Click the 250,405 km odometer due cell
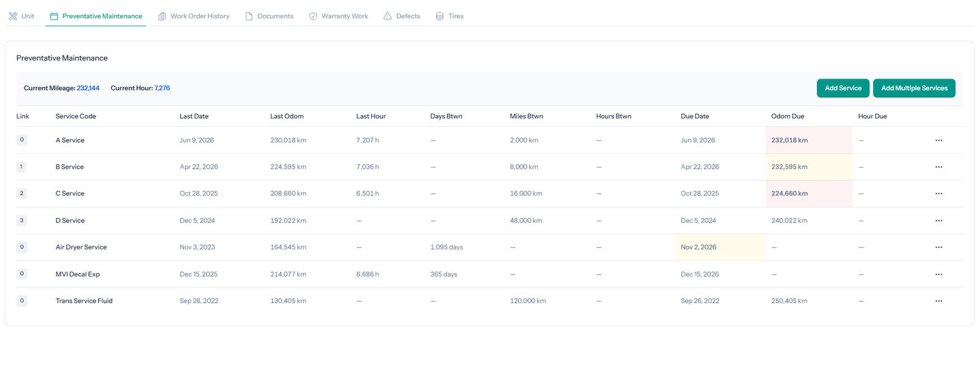980x385 pixels. 789,301
